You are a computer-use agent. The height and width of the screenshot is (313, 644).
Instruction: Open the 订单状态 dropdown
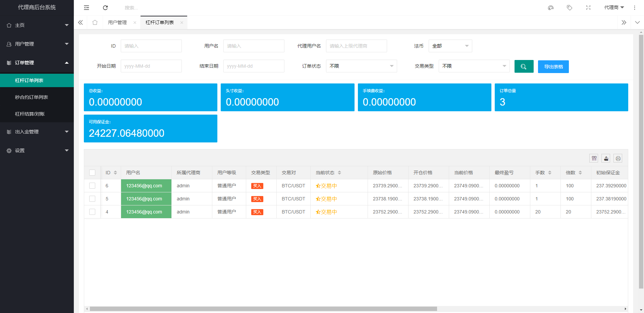[x=361, y=66]
